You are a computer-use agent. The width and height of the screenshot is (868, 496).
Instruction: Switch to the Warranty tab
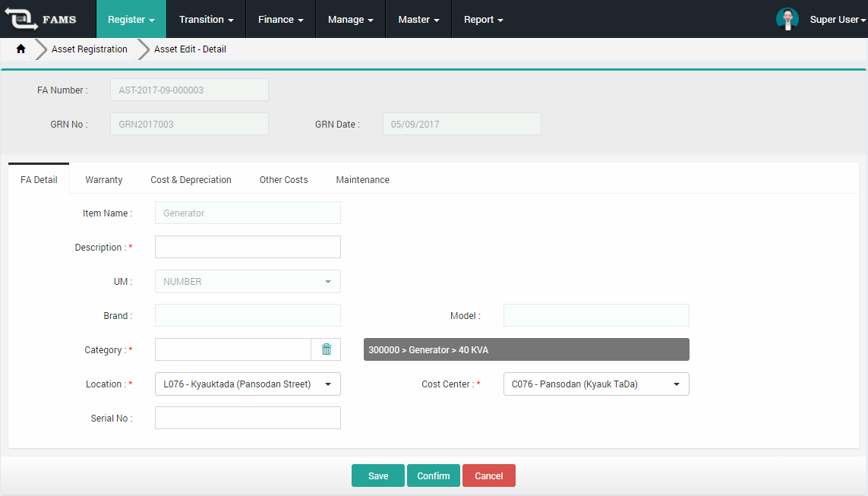pyautogui.click(x=103, y=179)
